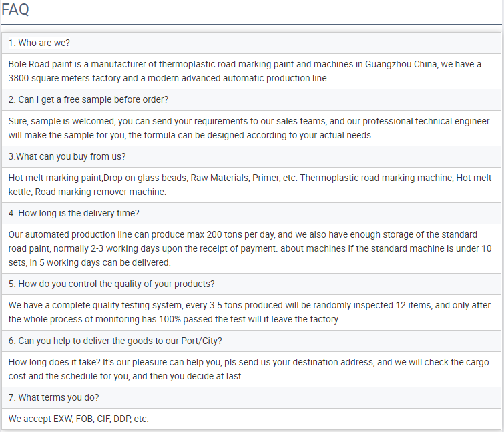Click the quality testing system answer text

click(x=248, y=305)
